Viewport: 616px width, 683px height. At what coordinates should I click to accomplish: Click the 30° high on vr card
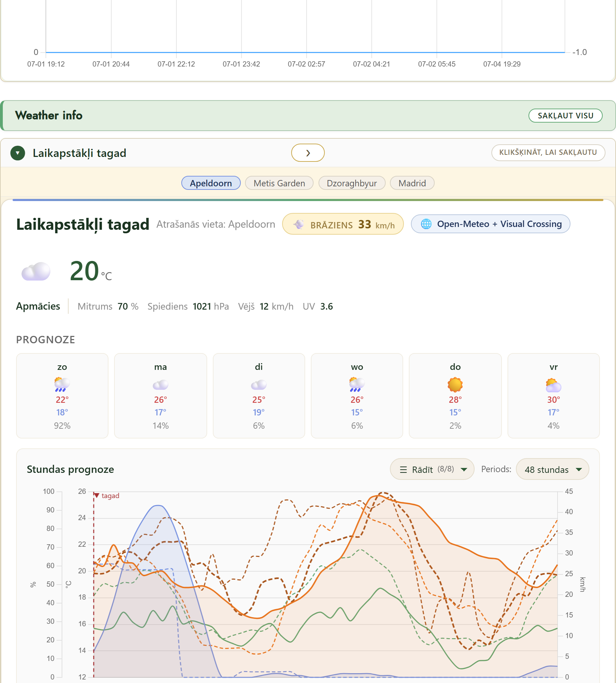tap(553, 400)
